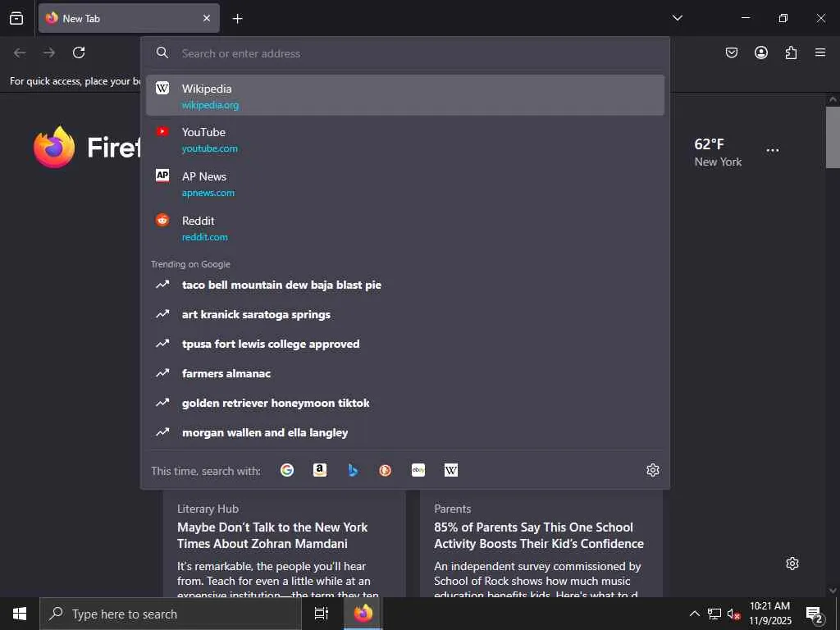
Task: Search trending taco bell mountain dew baja blast pie
Action: tap(405, 285)
